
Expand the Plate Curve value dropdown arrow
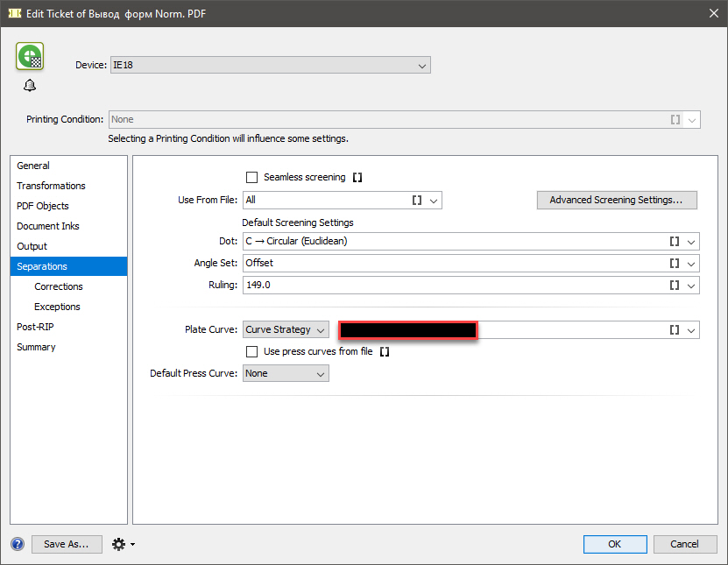click(691, 330)
